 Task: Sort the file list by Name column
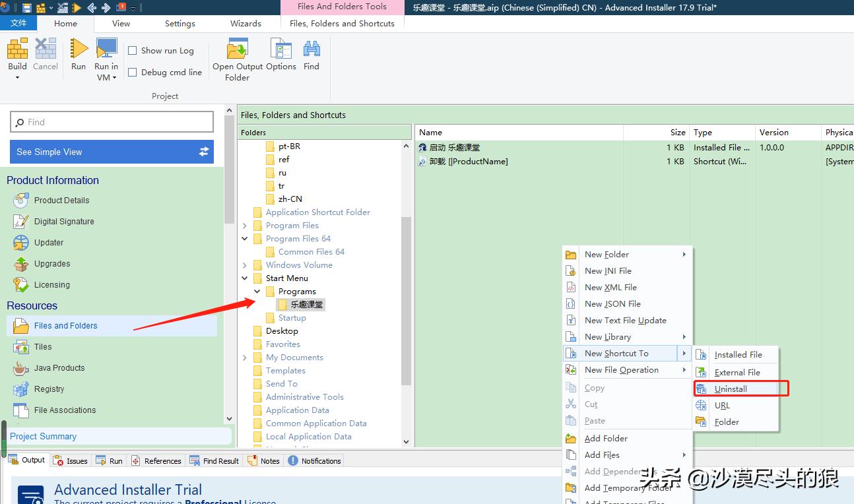click(x=519, y=133)
